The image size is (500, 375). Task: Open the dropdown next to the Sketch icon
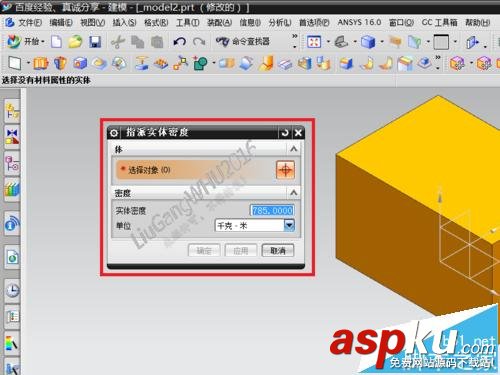(28, 63)
